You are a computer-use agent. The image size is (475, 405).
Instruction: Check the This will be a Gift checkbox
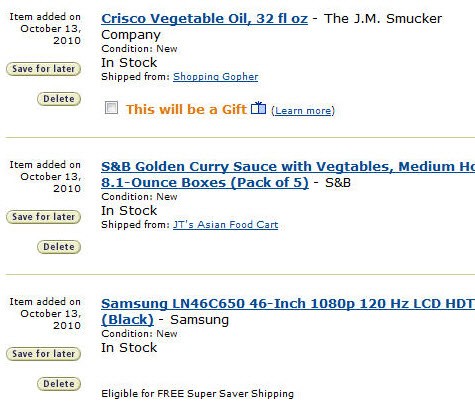[111, 108]
